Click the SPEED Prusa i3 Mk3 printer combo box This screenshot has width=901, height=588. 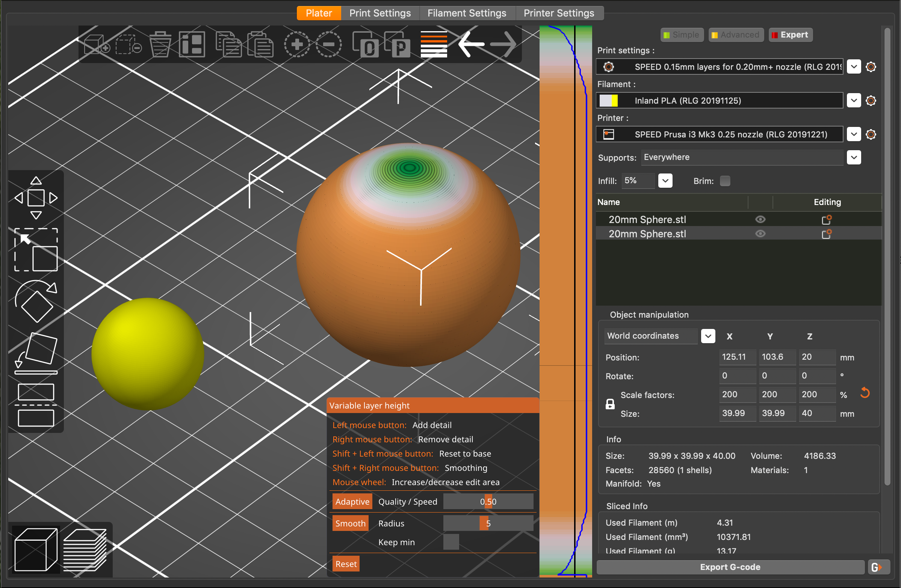click(719, 134)
